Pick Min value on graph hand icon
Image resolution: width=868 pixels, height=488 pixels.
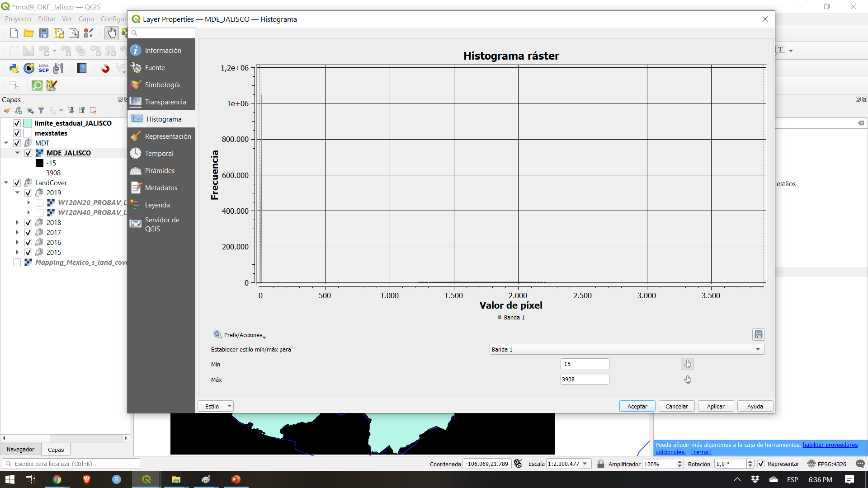click(x=687, y=364)
